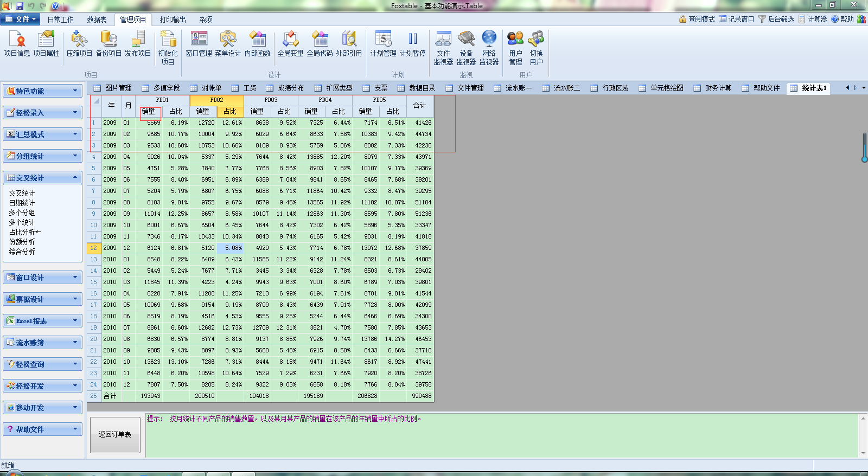868x476 pixels.
Task: Expand the 流水账簿 sidebar panel
Action: [42, 343]
